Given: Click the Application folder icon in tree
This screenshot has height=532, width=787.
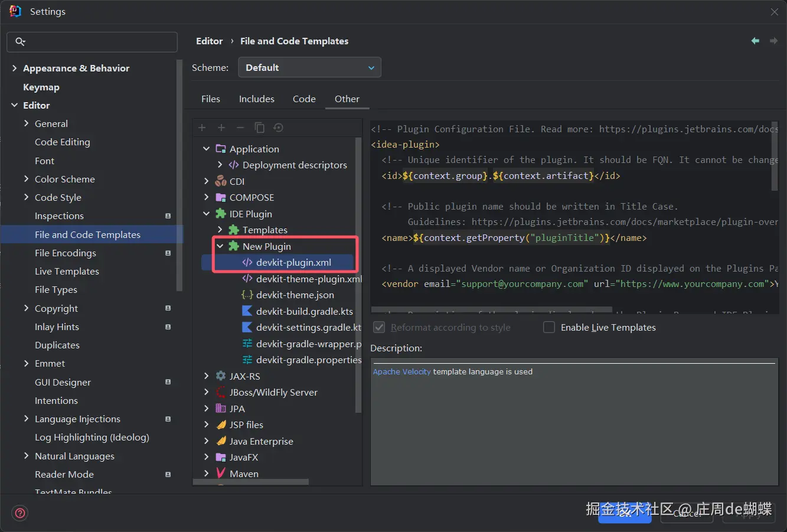Looking at the screenshot, I should point(221,149).
